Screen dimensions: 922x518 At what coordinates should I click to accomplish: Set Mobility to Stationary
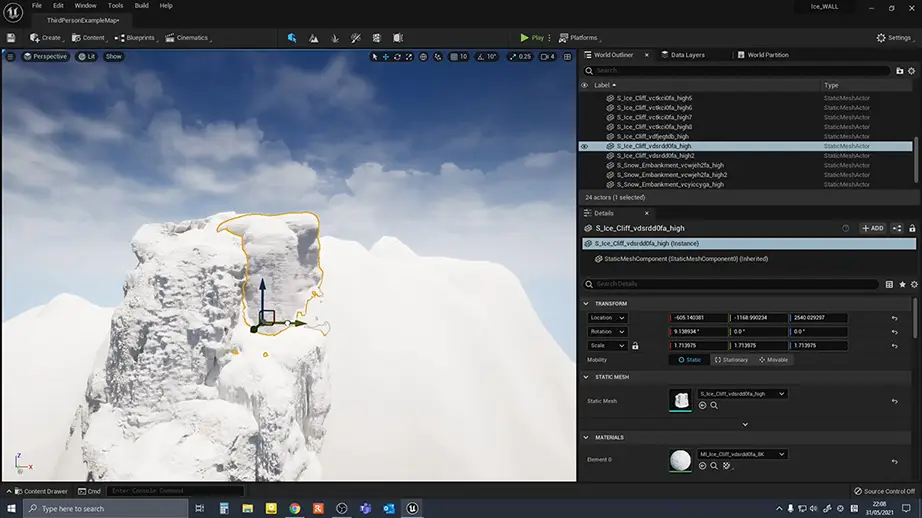(x=734, y=359)
